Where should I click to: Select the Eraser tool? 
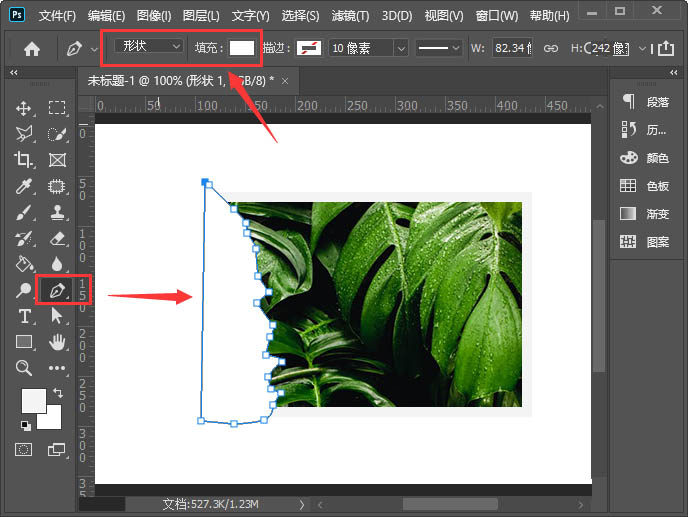tap(57, 238)
